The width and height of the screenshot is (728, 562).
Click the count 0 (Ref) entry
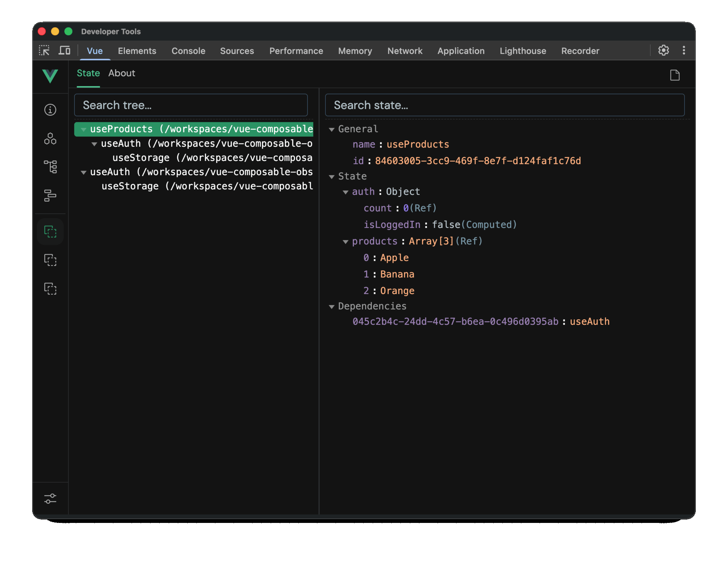coord(400,208)
